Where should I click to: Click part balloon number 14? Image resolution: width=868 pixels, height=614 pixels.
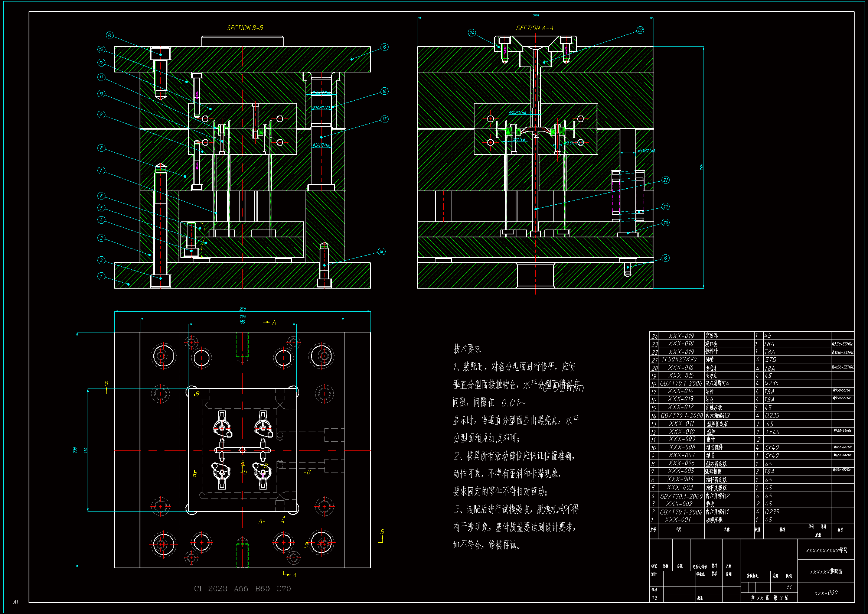(x=109, y=35)
